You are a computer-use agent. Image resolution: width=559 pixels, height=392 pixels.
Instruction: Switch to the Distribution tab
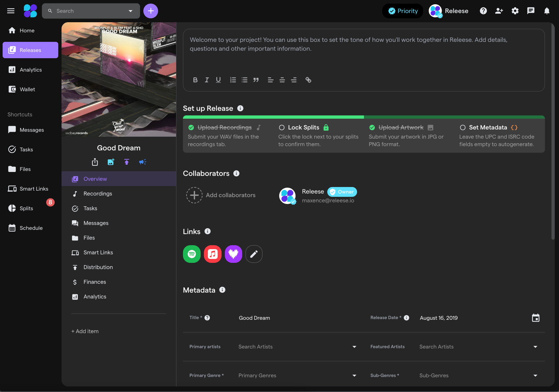pyautogui.click(x=119, y=267)
